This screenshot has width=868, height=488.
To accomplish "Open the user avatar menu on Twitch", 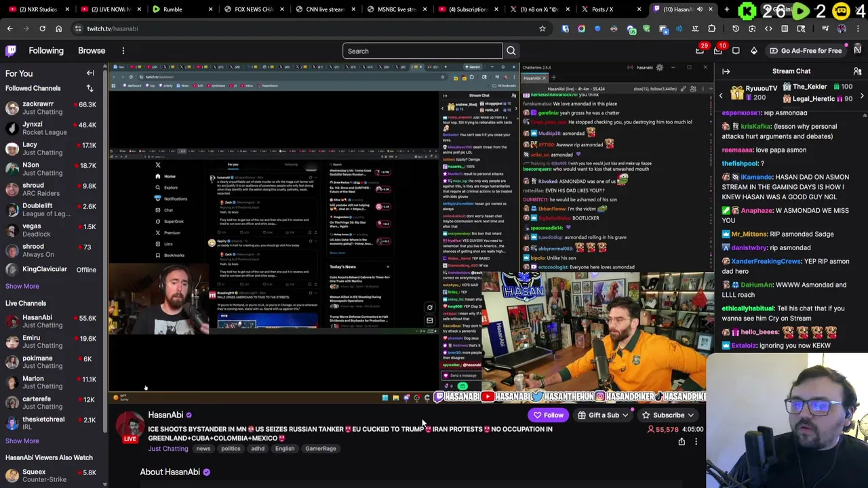I will [x=858, y=50].
